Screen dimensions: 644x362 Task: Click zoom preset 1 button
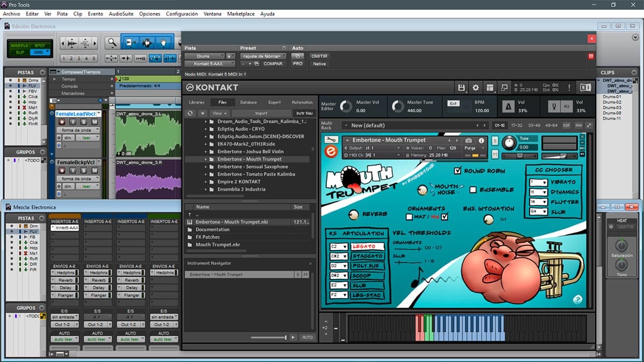(64, 58)
